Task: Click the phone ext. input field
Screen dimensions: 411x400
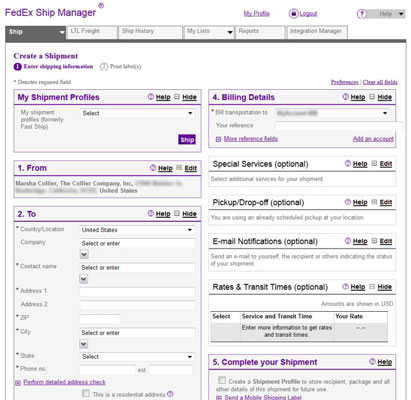Action: 171,370
